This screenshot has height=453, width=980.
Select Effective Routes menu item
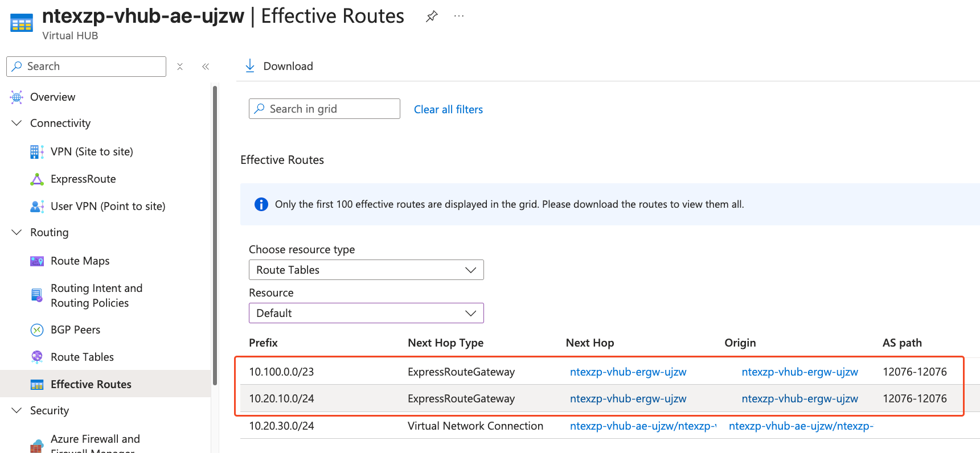point(91,385)
